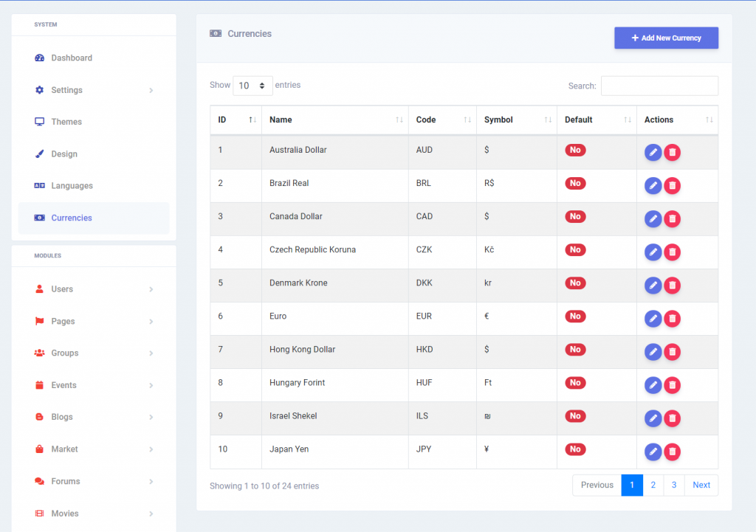The width and height of the screenshot is (756, 532).
Task: Delete the Euro currency
Action: click(672, 319)
